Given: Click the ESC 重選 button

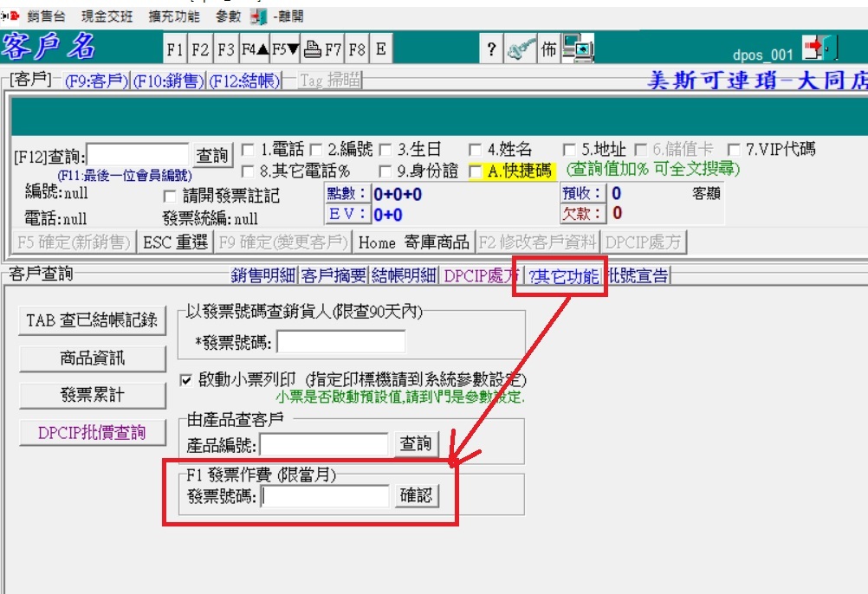Looking at the screenshot, I should (175, 242).
